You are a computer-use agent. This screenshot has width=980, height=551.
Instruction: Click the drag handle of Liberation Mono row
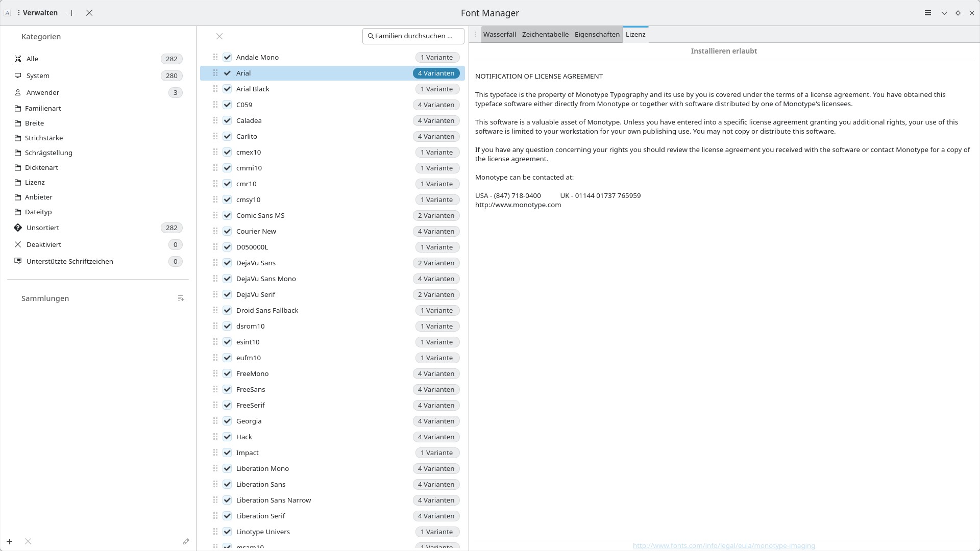point(215,468)
